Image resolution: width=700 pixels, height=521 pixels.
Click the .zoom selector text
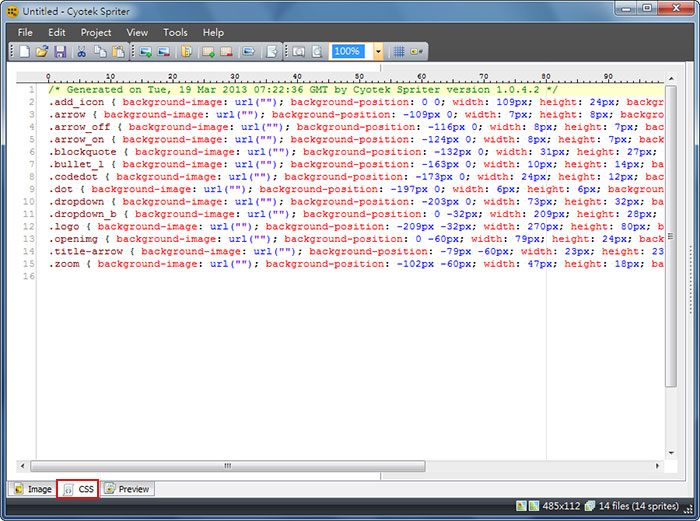point(64,265)
